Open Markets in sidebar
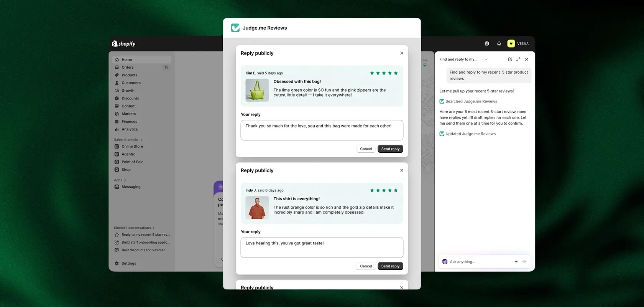The height and width of the screenshot is (307, 644). pyautogui.click(x=141, y=114)
